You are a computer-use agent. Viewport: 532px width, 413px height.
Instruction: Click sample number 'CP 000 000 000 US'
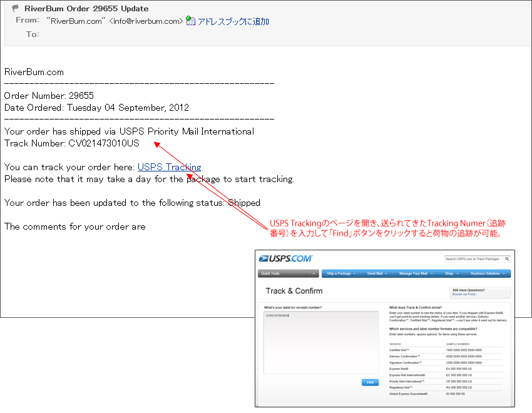coord(459,382)
